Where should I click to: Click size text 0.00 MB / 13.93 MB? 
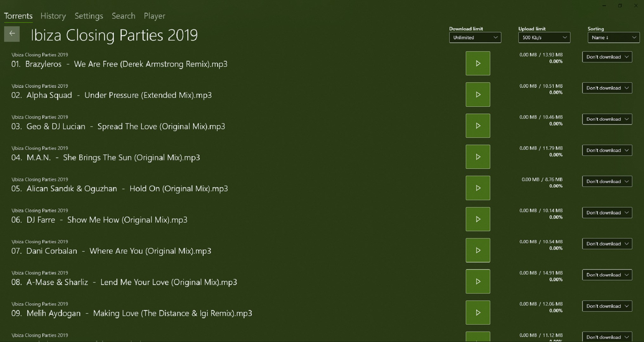541,54
